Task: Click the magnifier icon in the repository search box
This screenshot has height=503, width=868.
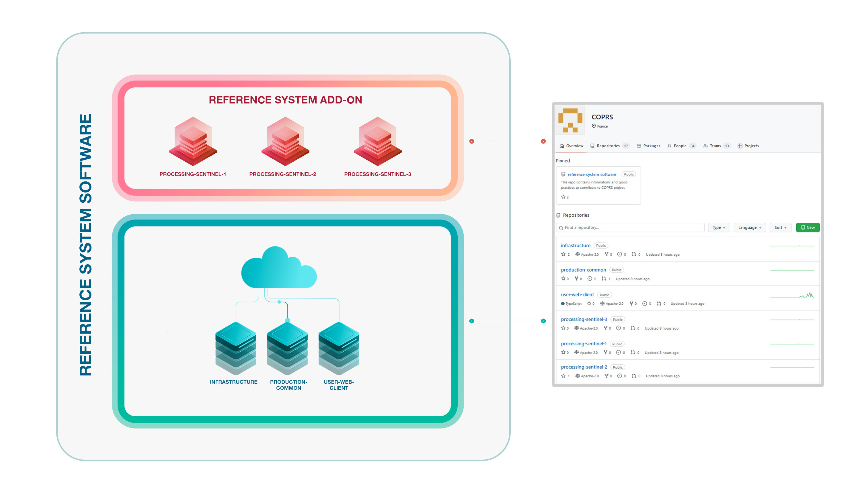Action: 561,228
